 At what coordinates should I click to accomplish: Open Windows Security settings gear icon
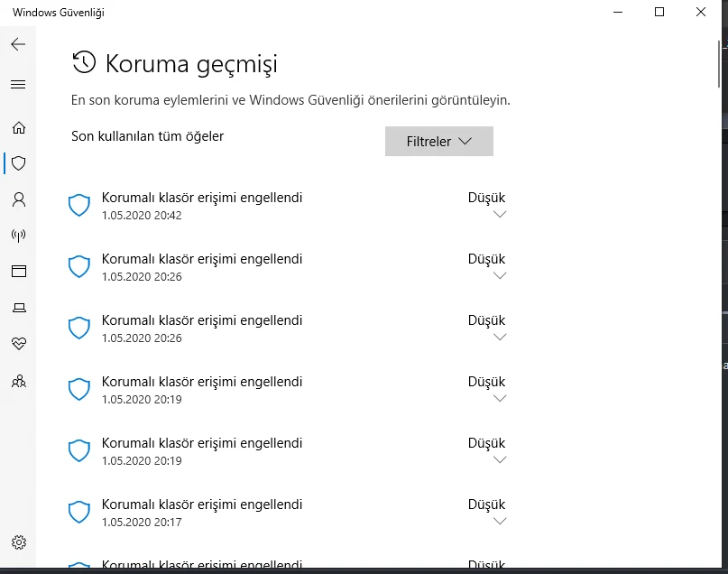19,542
